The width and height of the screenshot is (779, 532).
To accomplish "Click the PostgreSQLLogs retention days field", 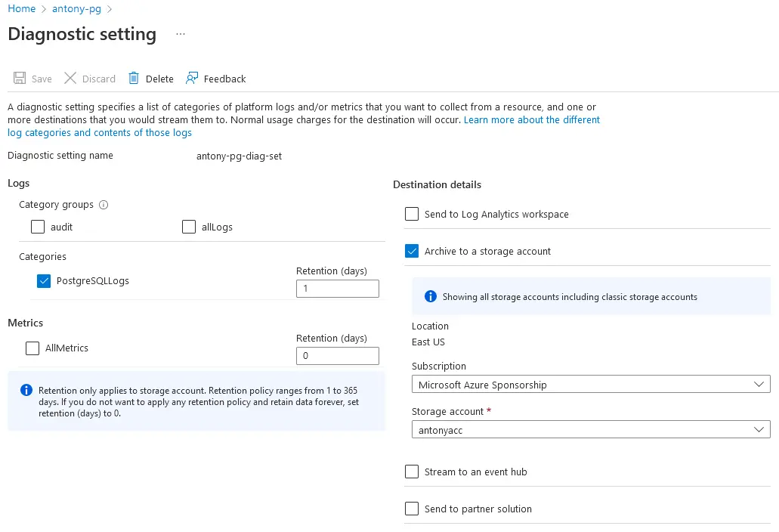I will point(337,289).
